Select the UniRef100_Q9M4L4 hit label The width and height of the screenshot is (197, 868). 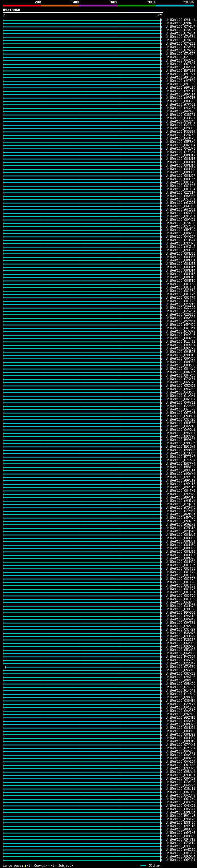pyautogui.click(x=180, y=20)
